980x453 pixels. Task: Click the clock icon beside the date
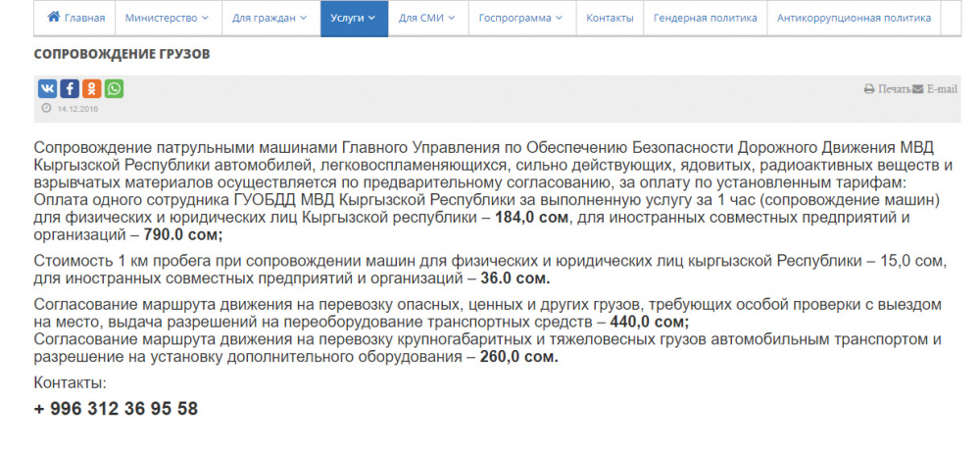pos(46,108)
